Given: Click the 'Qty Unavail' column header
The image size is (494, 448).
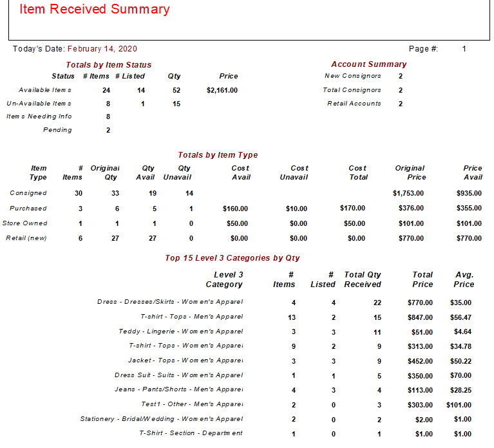Looking at the screenshot, I should 177,173.
